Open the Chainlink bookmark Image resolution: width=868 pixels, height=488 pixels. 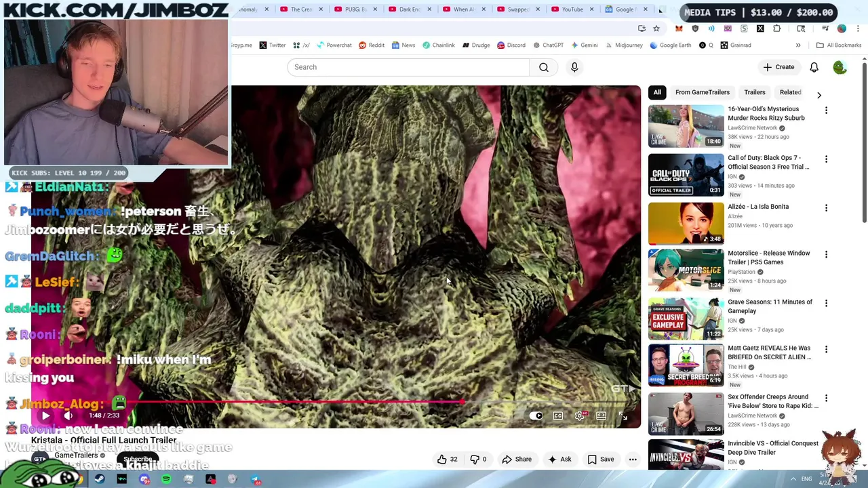438,45
